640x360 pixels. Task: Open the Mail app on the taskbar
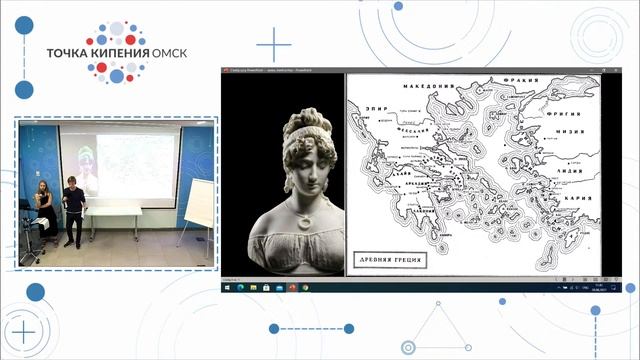(x=279, y=288)
